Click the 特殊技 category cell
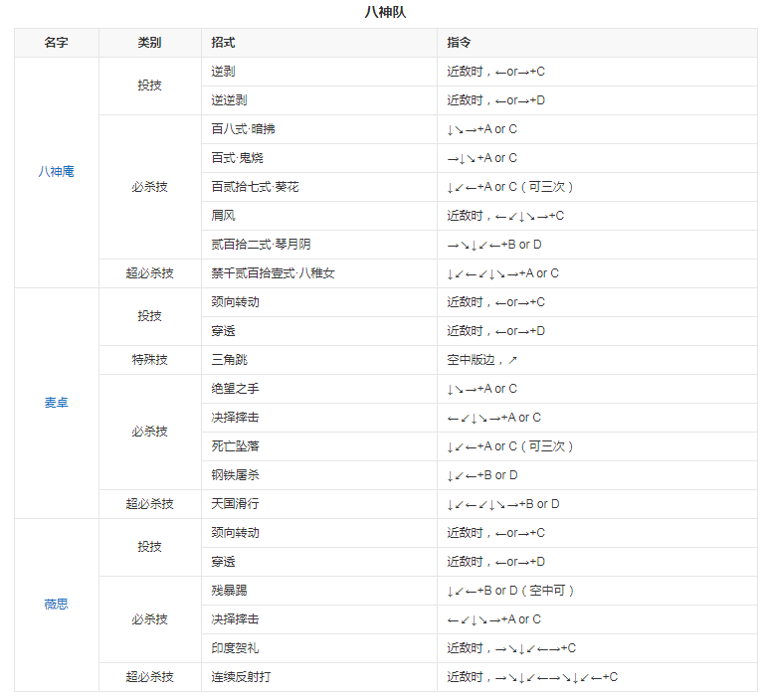764x700 pixels. (149, 360)
